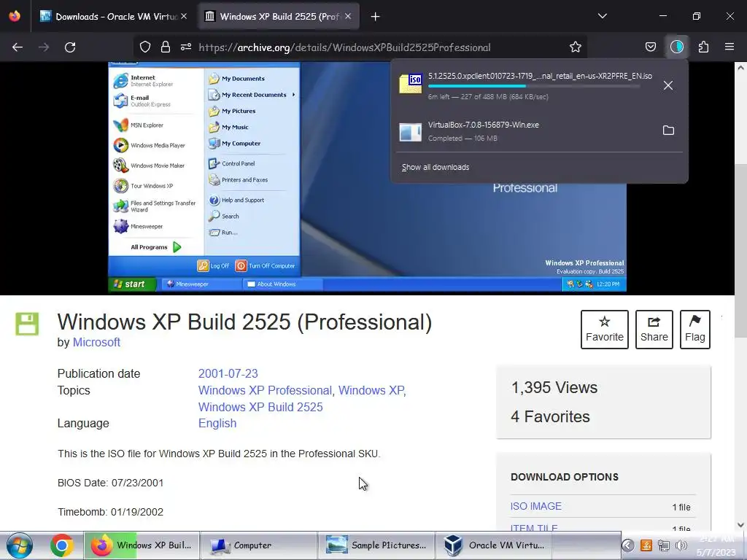Open the network tray icon
Screen dimensions: 747x560
pos(664,545)
